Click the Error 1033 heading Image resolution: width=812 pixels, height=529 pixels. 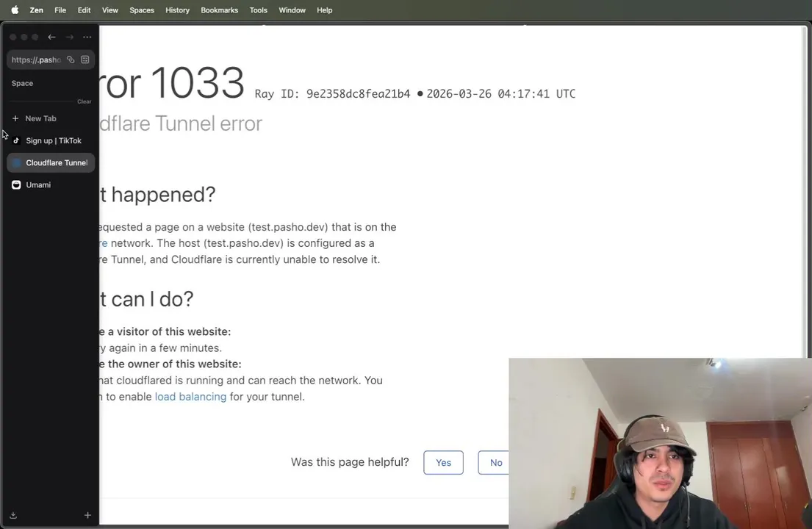(171, 83)
